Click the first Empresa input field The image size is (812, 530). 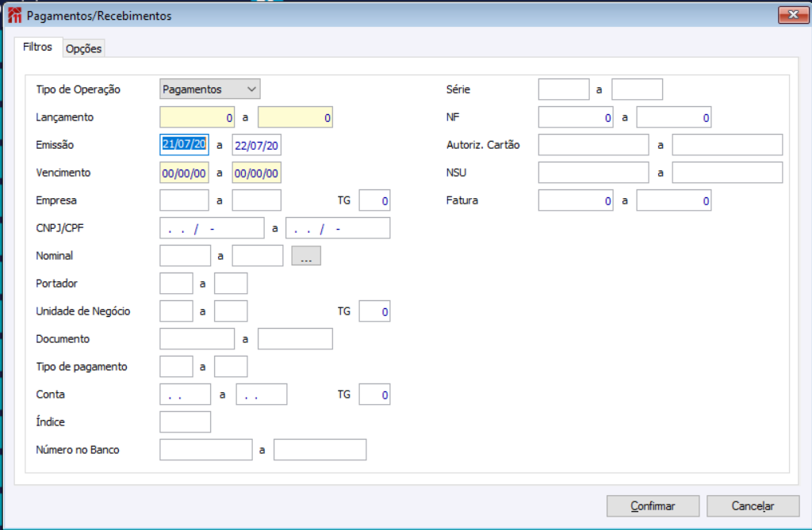coord(184,200)
